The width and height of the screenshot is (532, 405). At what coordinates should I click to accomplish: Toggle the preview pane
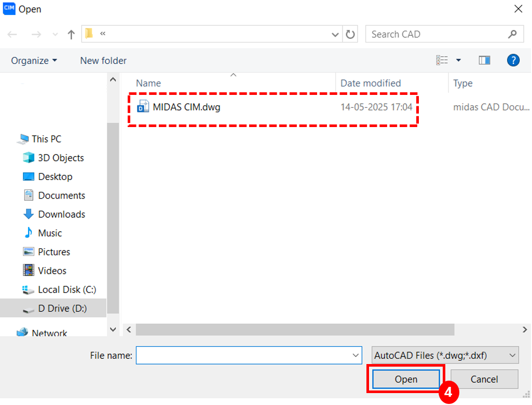tap(484, 60)
